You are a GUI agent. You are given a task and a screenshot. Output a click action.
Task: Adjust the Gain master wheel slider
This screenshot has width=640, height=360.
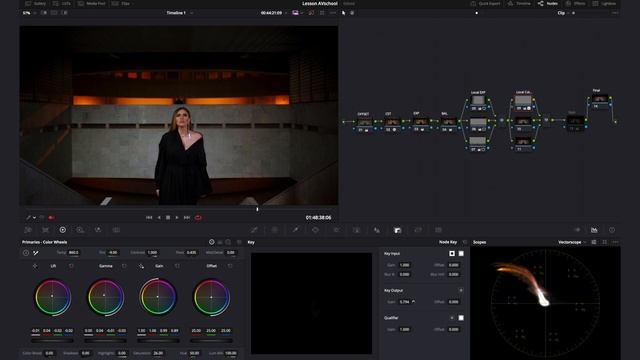158,340
